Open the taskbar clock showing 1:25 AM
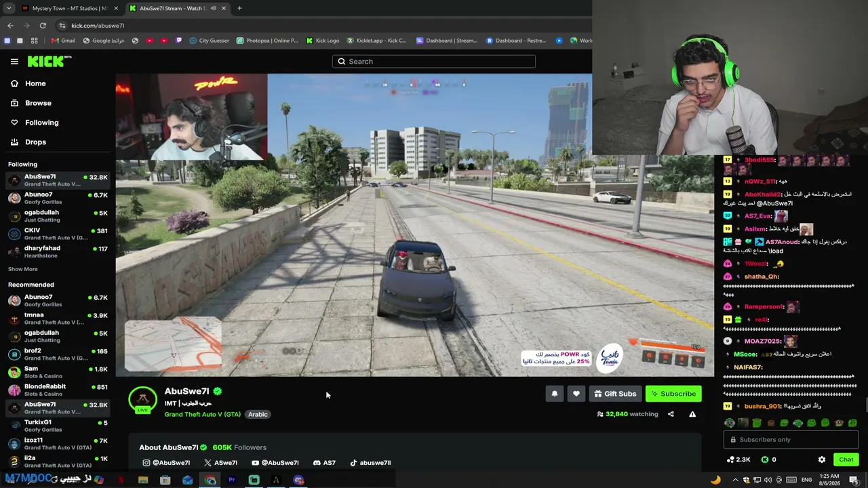This screenshot has height=488, width=868. coord(828,480)
